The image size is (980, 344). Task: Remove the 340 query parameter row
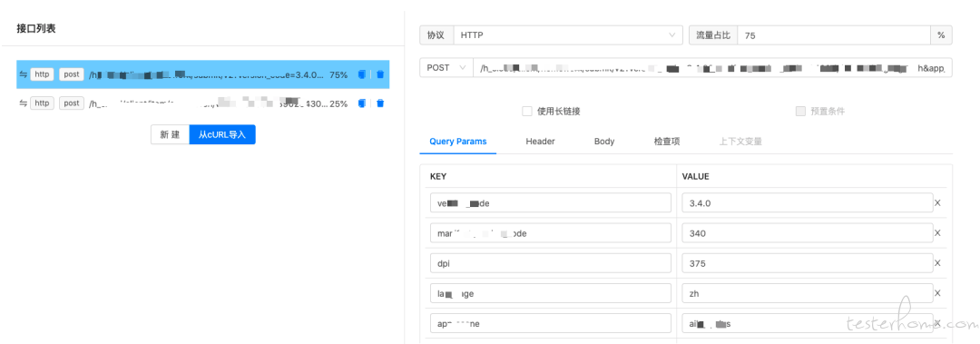937,233
